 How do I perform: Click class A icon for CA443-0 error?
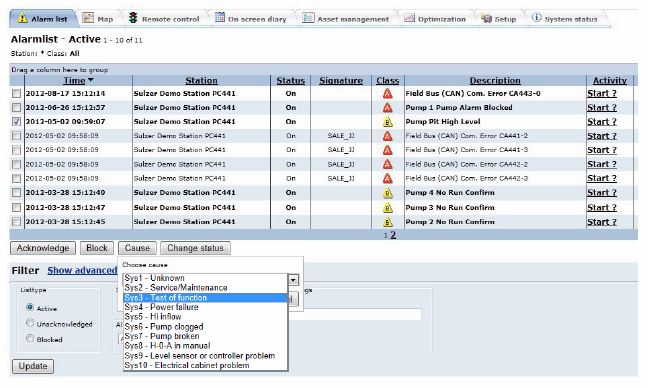[x=388, y=93]
